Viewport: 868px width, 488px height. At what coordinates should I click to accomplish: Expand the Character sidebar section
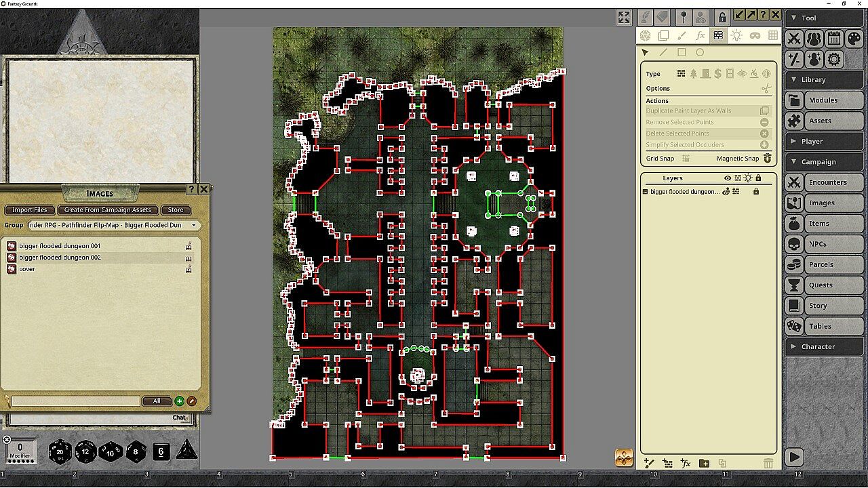click(824, 346)
